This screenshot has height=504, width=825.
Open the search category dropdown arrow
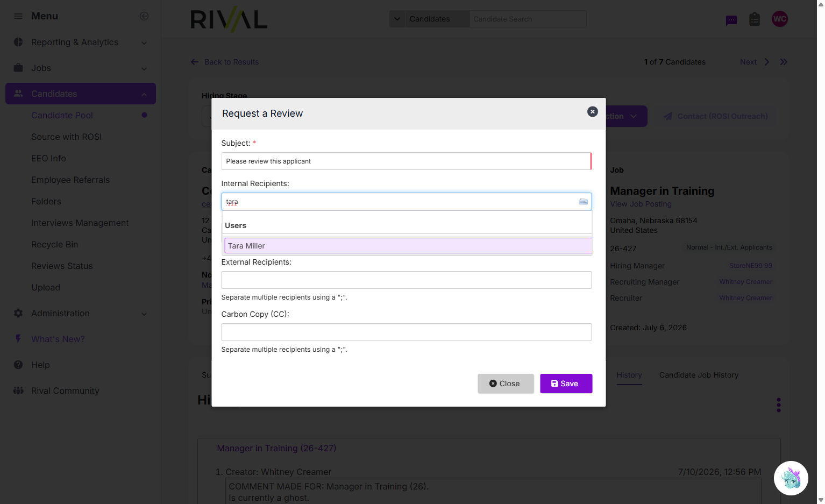pyautogui.click(x=397, y=19)
